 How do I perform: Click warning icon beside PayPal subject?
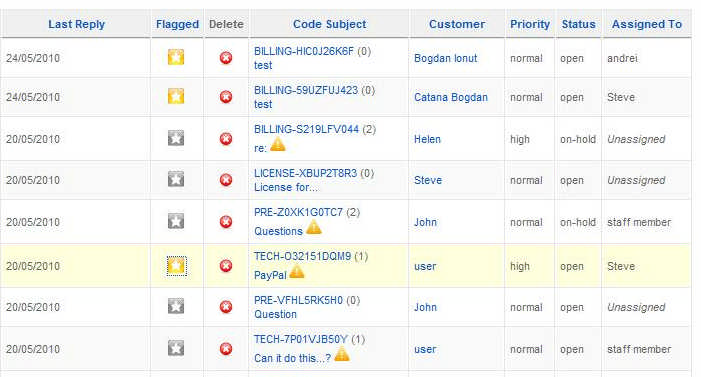(x=296, y=271)
